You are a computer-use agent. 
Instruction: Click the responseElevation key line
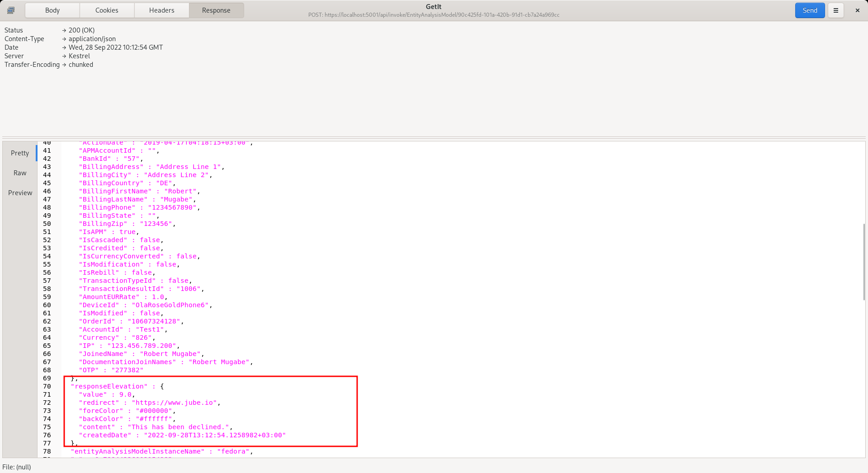tap(117, 386)
